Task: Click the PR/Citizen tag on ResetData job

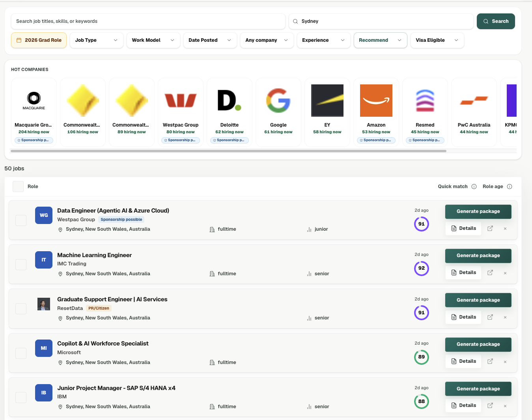Action: [99, 308]
